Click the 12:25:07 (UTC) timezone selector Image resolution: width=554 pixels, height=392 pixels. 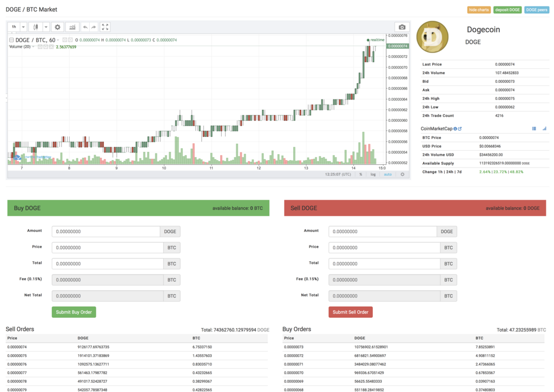(338, 175)
